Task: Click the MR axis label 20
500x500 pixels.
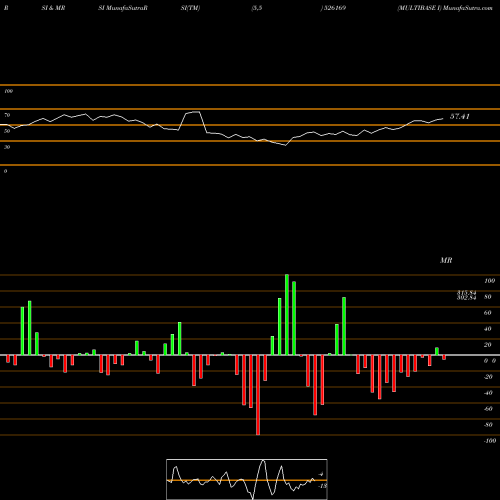Action: click(x=487, y=345)
